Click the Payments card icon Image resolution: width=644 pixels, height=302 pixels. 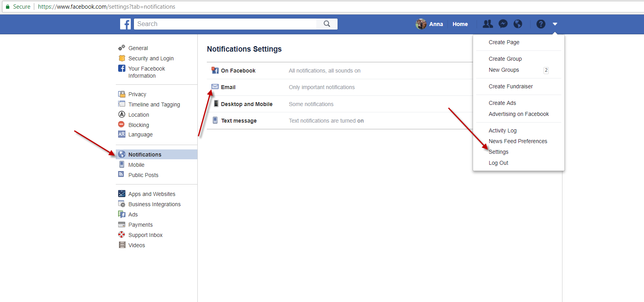pos(122,224)
